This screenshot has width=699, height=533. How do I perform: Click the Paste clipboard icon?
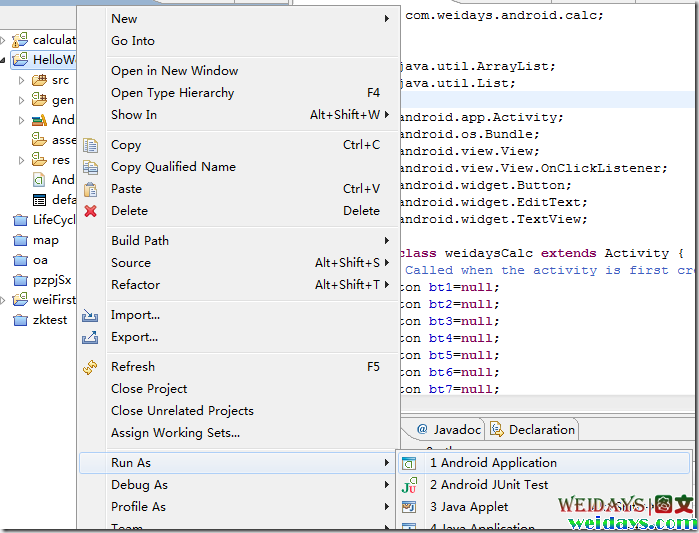91,189
